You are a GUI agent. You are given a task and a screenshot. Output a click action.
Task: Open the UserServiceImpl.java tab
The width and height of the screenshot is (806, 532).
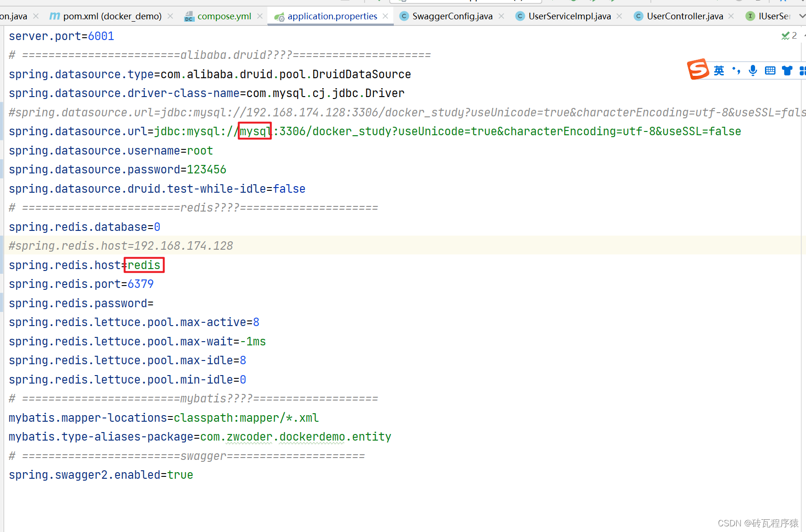click(x=569, y=16)
